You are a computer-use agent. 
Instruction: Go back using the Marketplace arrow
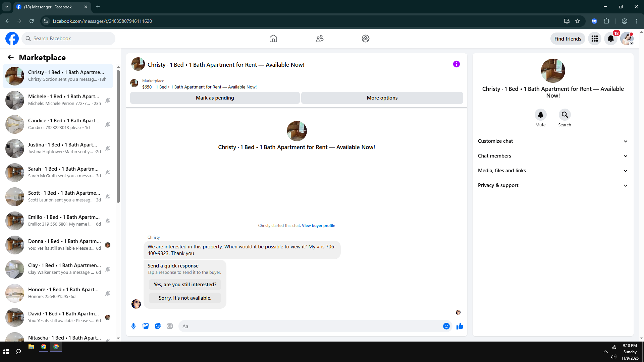(11, 57)
